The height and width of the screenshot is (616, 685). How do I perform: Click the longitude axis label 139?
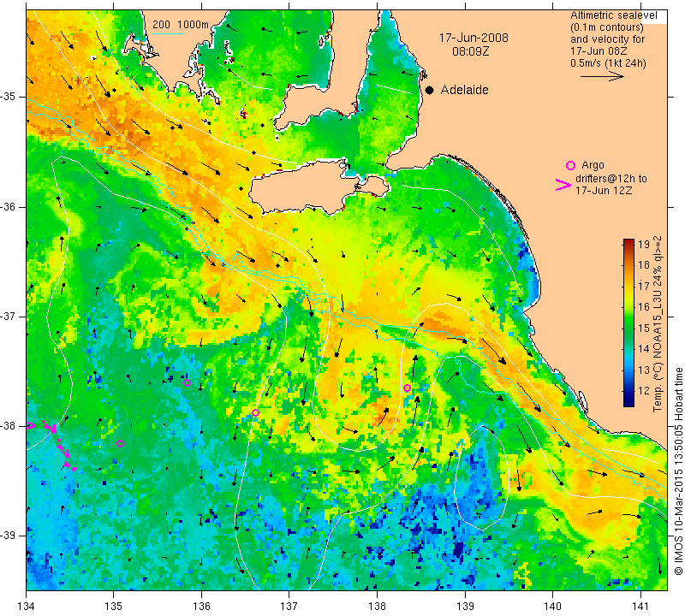[x=465, y=606]
